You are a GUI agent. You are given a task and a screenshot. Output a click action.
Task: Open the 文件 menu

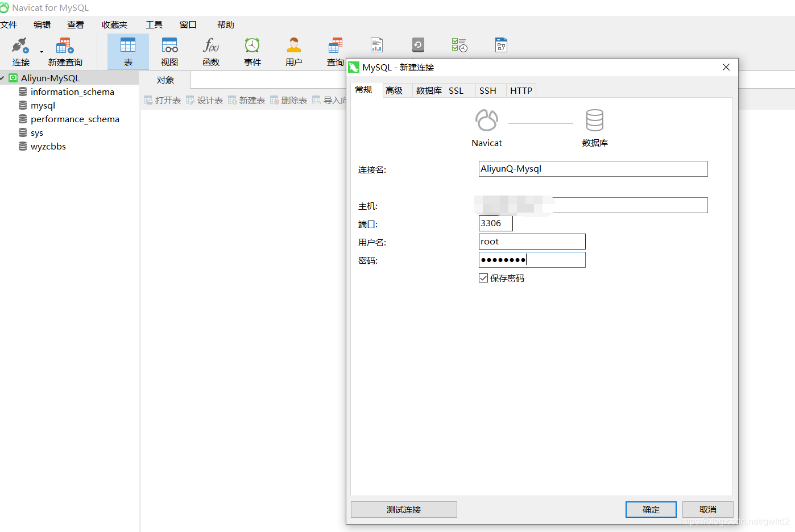click(9, 24)
